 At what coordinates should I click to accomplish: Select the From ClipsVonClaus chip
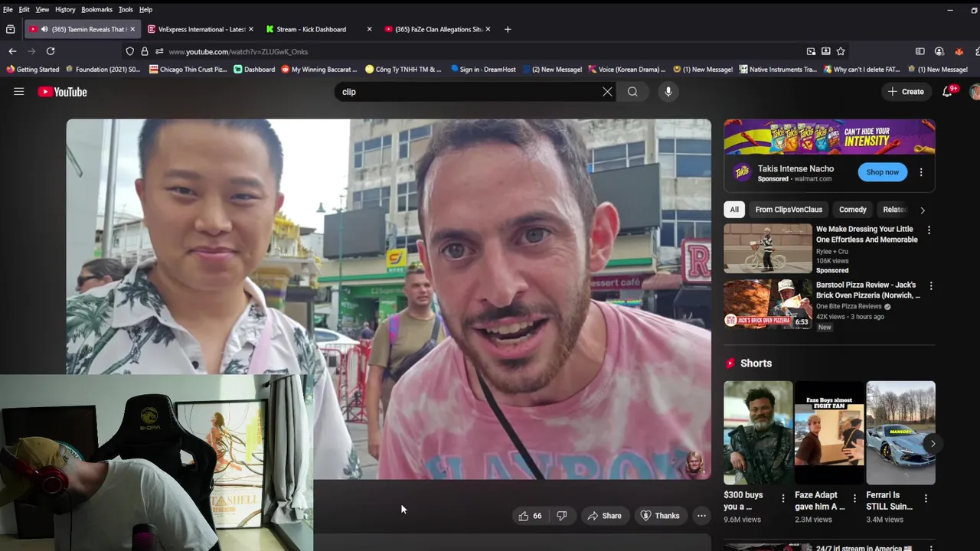coord(789,210)
